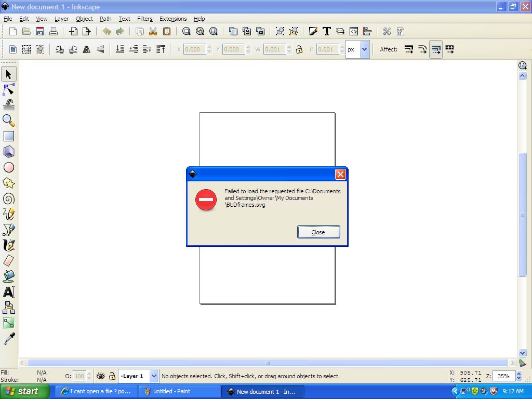Open the Filters menu
This screenshot has height=399, width=532.
click(144, 19)
